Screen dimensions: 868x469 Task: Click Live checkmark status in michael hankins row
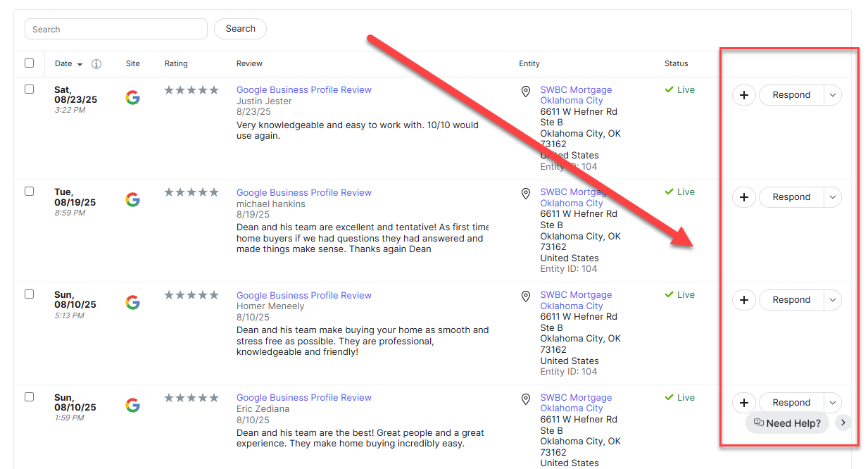click(x=679, y=192)
